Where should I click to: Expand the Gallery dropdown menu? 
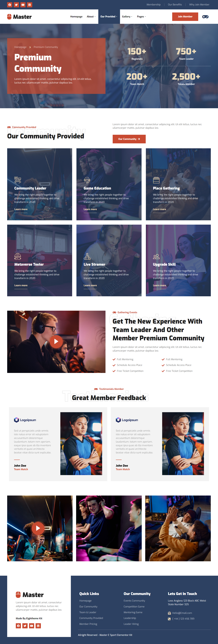127,17
